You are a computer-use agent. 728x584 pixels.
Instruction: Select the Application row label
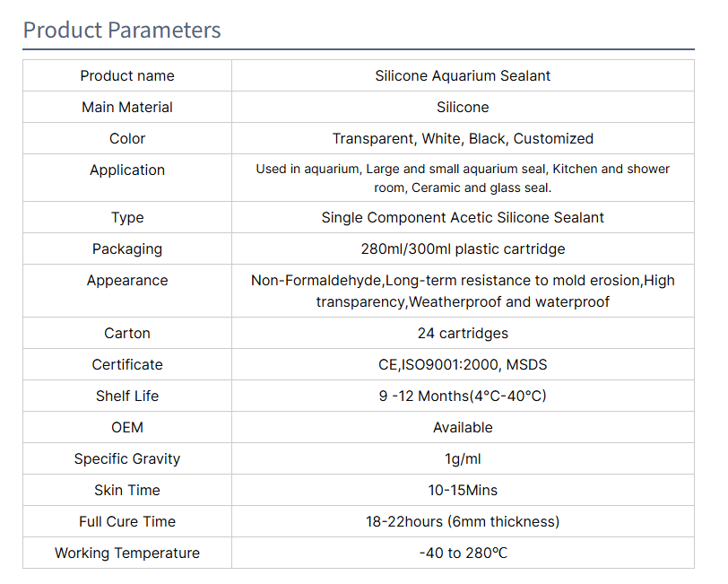pyautogui.click(x=127, y=170)
